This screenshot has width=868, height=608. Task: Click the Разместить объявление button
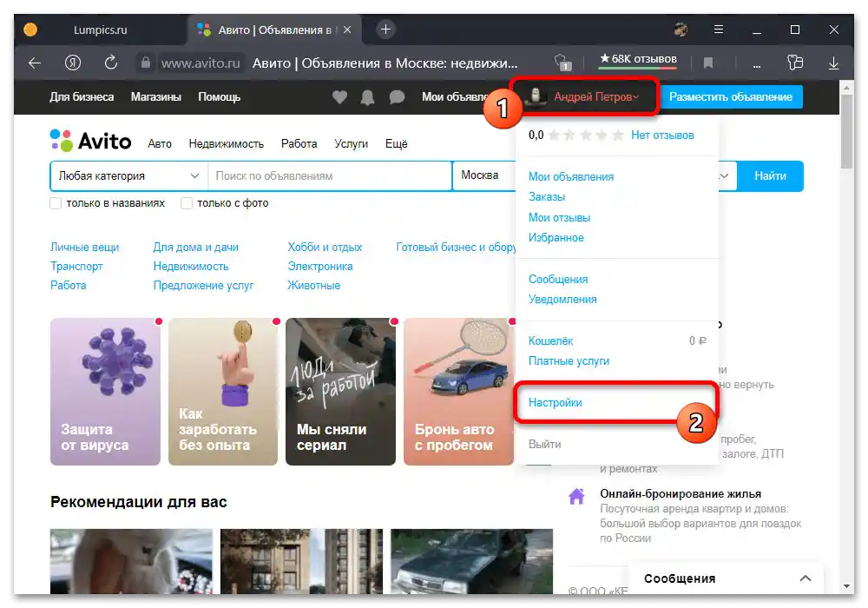click(731, 97)
